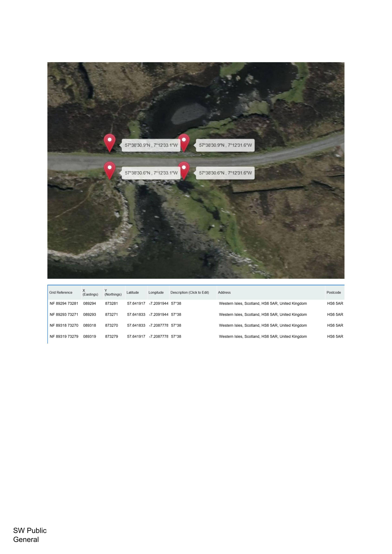Click the Address column header
The height and width of the screenshot is (554, 392).
[224, 292]
